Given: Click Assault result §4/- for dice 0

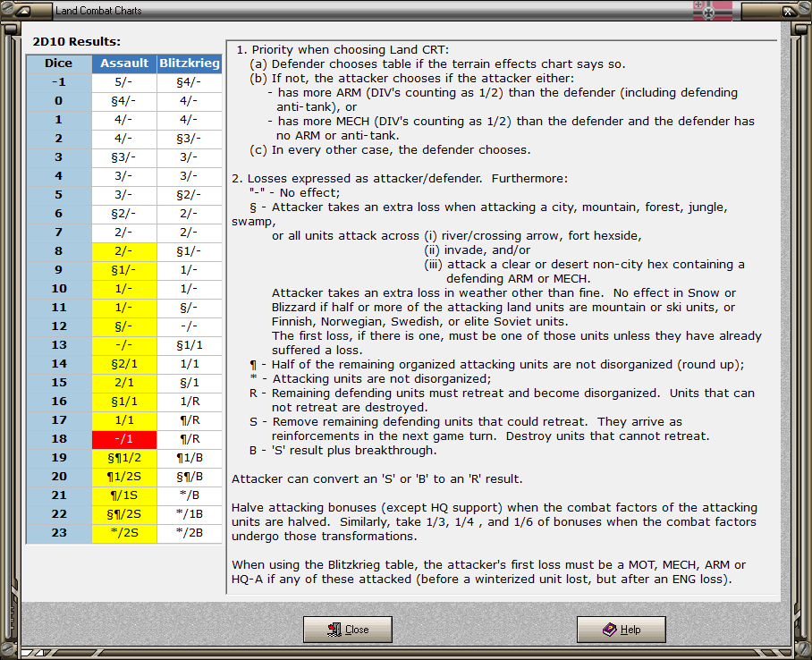Looking at the screenshot, I should pyautogui.click(x=124, y=101).
